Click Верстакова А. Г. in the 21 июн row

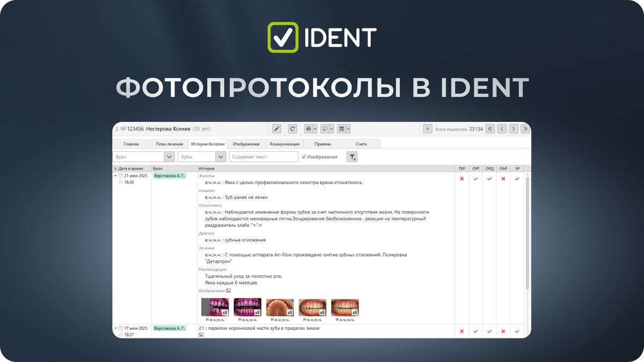[170, 176]
